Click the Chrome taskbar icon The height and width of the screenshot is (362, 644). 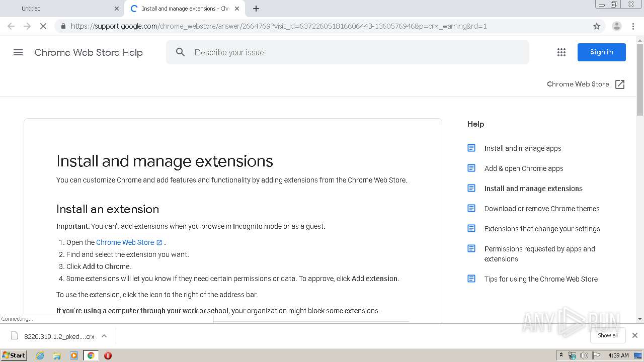(x=91, y=355)
